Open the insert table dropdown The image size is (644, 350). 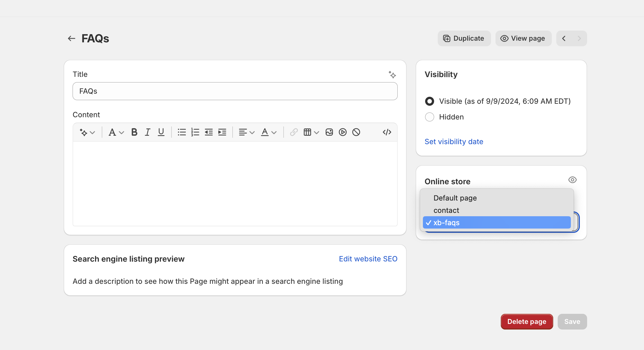311,132
